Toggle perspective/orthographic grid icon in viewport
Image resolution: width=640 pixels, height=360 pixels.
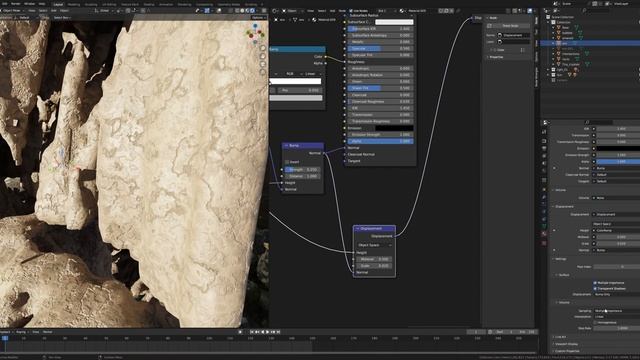262,73
